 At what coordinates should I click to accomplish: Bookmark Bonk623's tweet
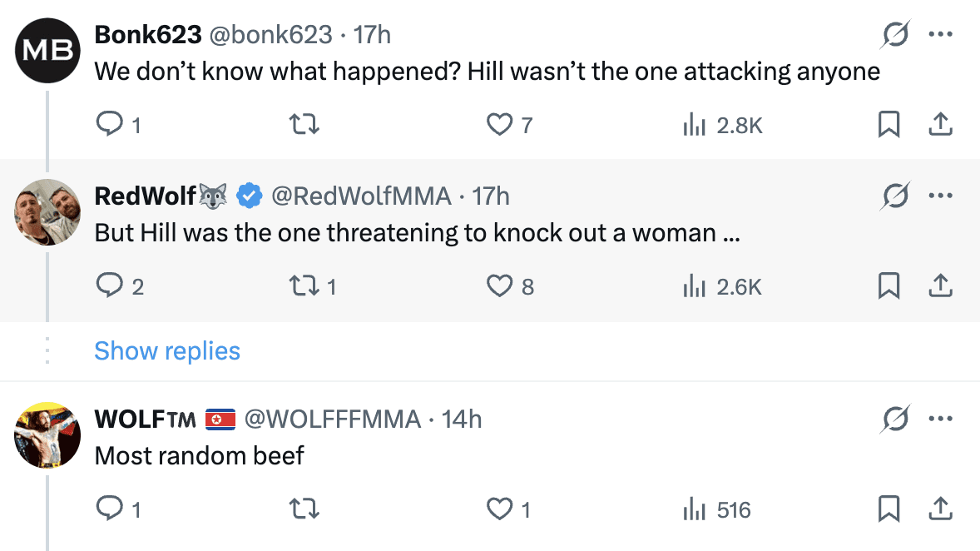coord(888,125)
